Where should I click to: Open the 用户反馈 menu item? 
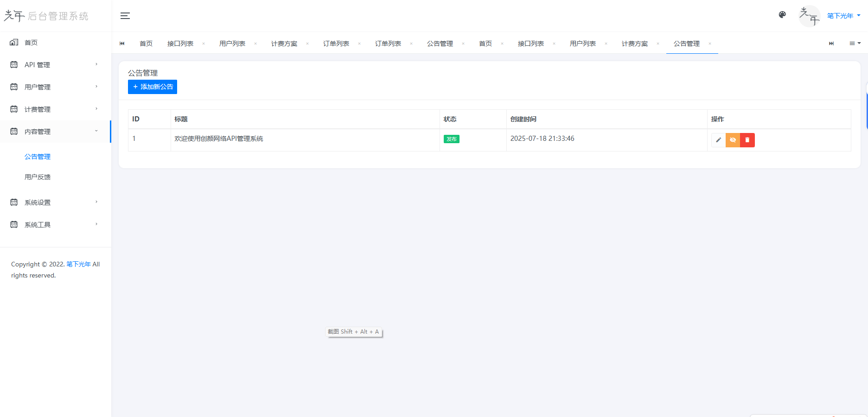pyautogui.click(x=38, y=177)
